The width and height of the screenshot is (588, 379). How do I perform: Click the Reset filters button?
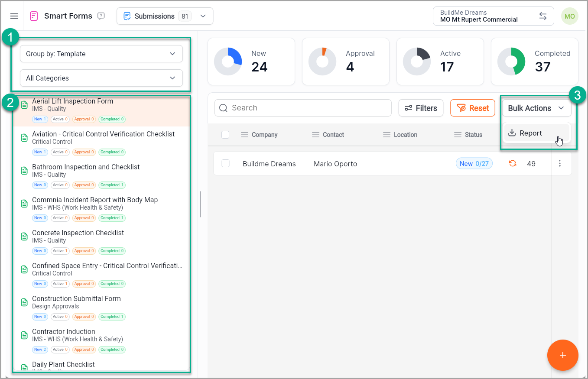[472, 108]
